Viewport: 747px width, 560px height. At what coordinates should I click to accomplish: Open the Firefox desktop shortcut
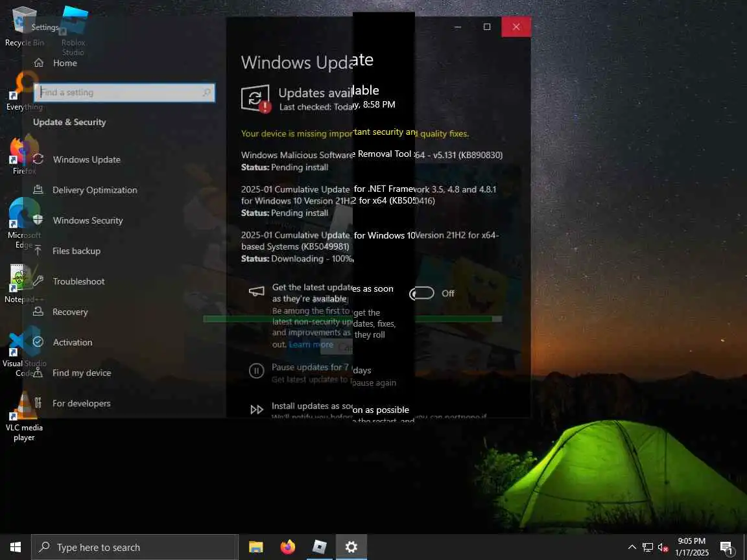24,155
